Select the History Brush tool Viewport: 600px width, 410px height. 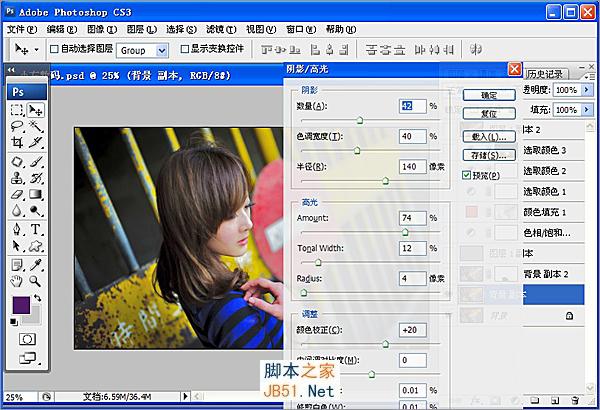[x=36, y=178]
